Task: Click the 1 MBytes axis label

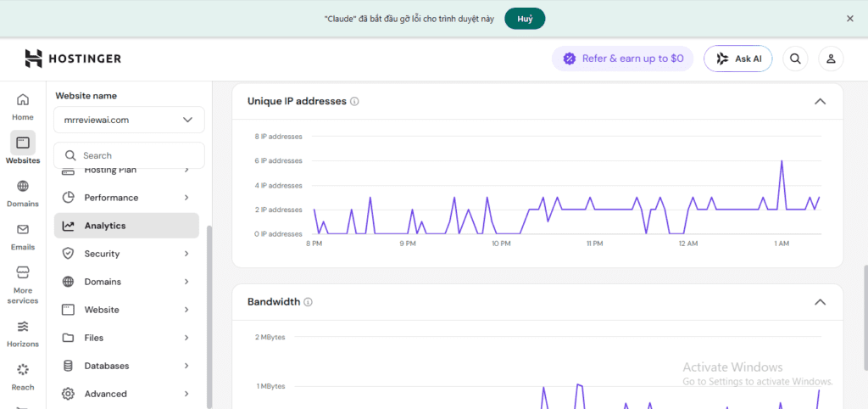Action: pyautogui.click(x=270, y=386)
